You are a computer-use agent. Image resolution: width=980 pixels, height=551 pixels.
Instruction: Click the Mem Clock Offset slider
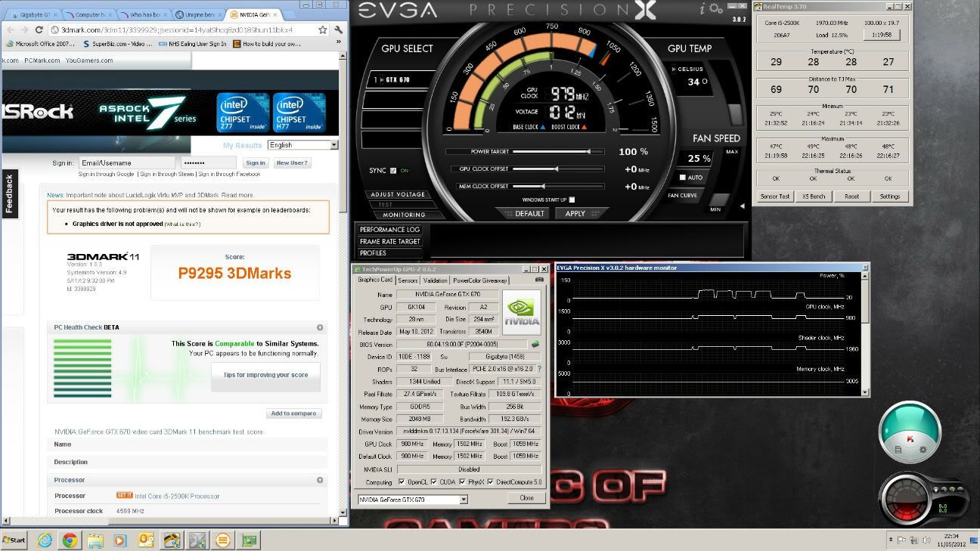coord(558,186)
